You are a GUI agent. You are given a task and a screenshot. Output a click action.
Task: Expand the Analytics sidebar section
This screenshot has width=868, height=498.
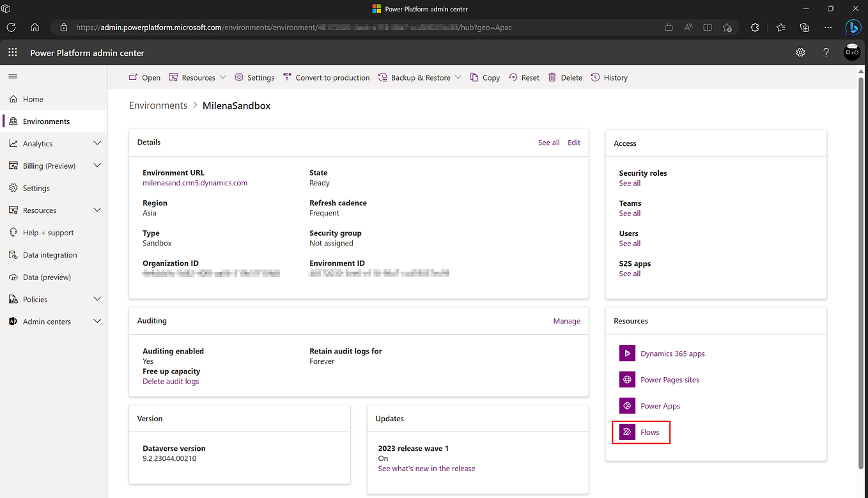pos(97,144)
